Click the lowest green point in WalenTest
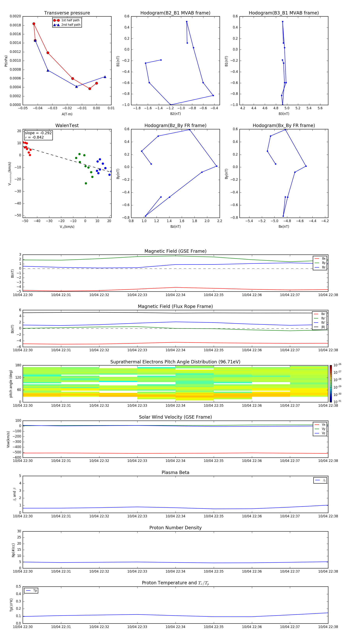 (x=86, y=183)
